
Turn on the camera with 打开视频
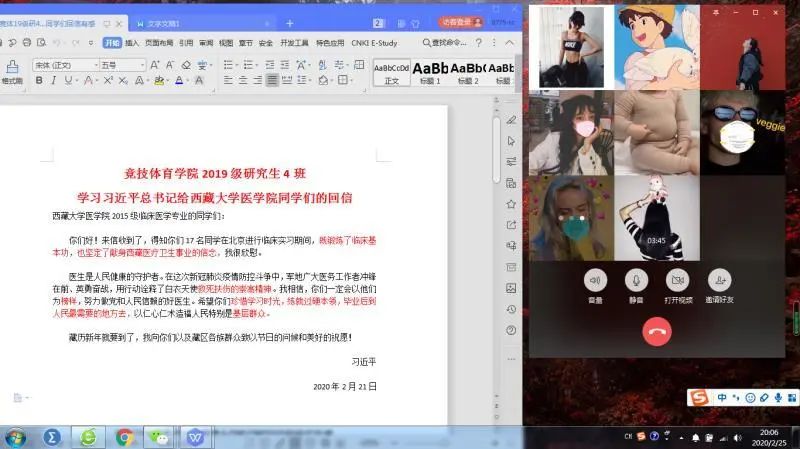pyautogui.click(x=677, y=280)
